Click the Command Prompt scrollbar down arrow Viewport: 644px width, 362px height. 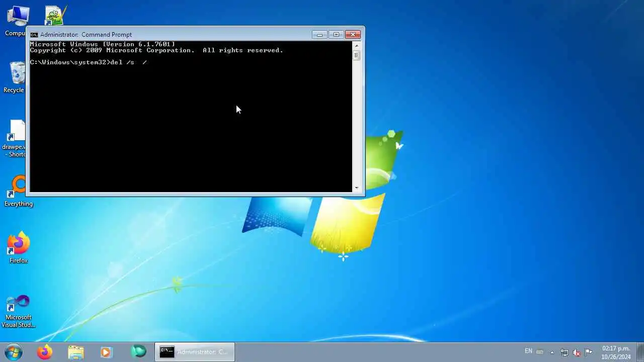pyautogui.click(x=357, y=188)
